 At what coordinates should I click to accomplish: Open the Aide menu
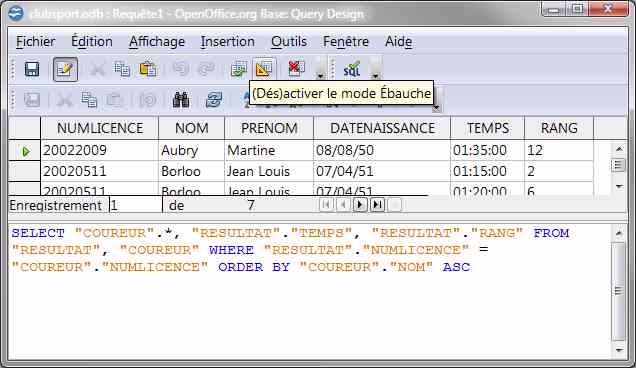click(x=399, y=41)
